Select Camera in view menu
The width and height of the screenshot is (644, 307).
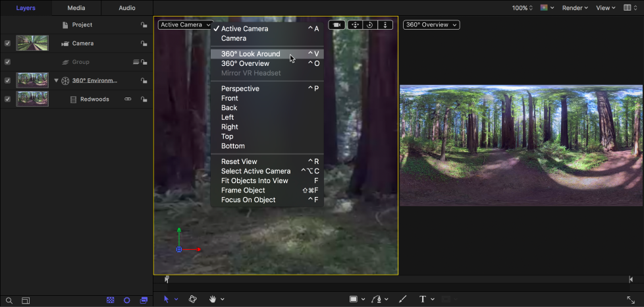[x=267, y=39]
